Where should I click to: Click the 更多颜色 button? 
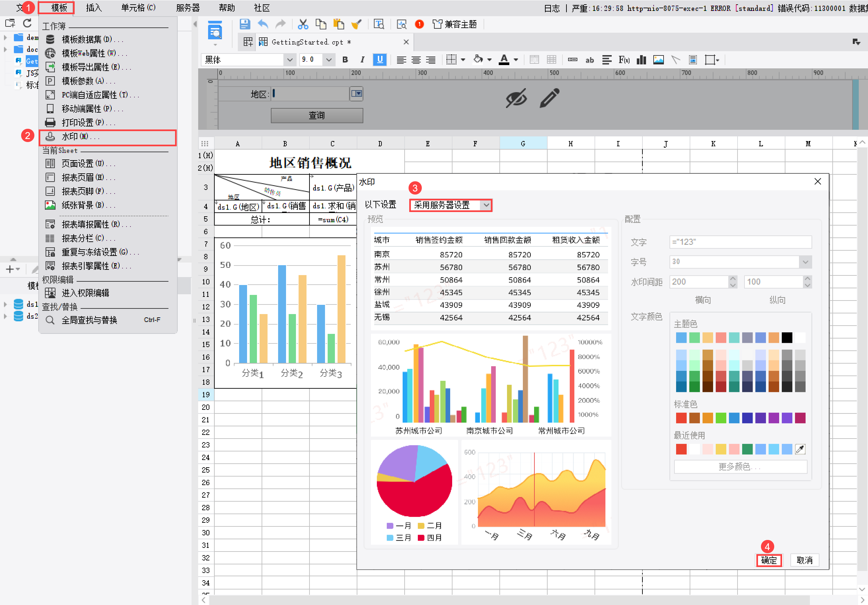740,466
